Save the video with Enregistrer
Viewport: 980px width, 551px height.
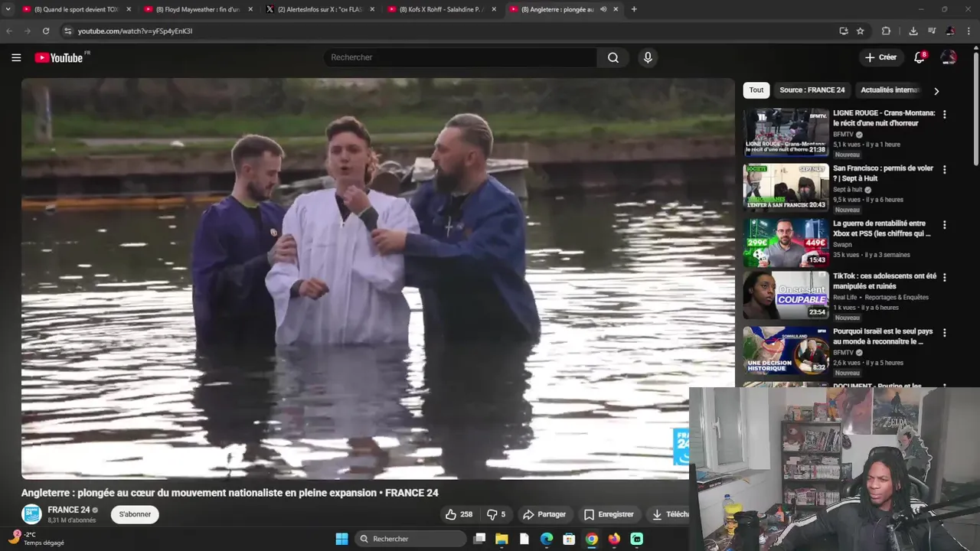point(609,514)
